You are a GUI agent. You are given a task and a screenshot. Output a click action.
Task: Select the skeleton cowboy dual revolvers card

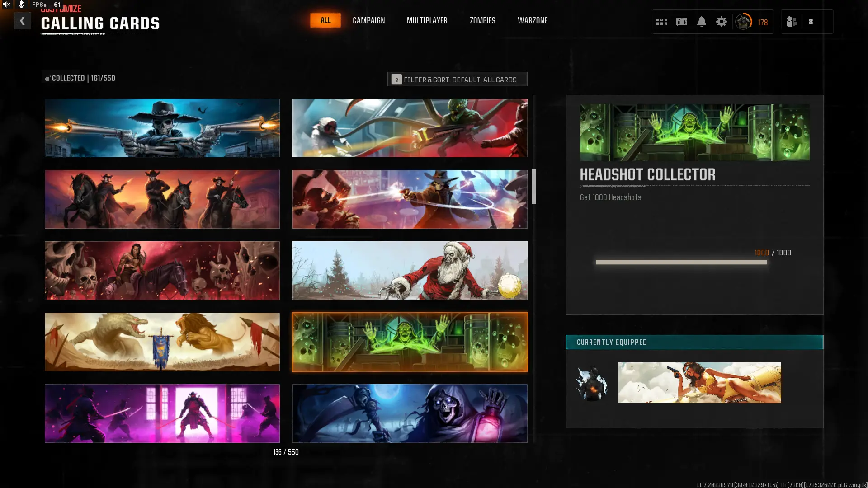click(x=162, y=128)
